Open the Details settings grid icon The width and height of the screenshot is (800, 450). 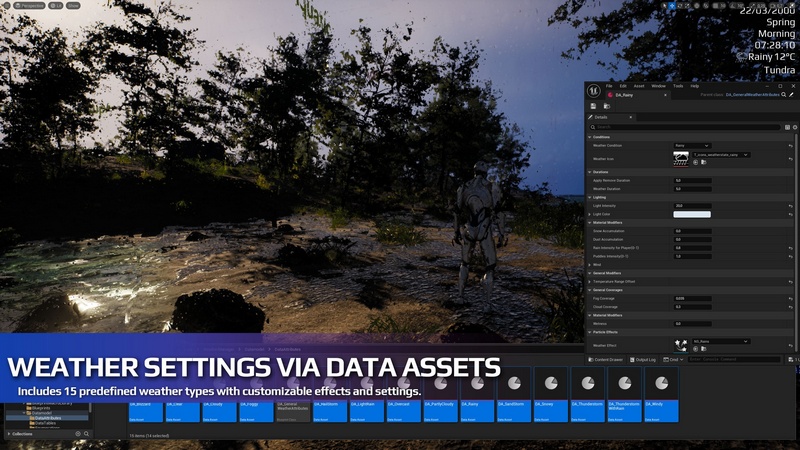click(787, 127)
